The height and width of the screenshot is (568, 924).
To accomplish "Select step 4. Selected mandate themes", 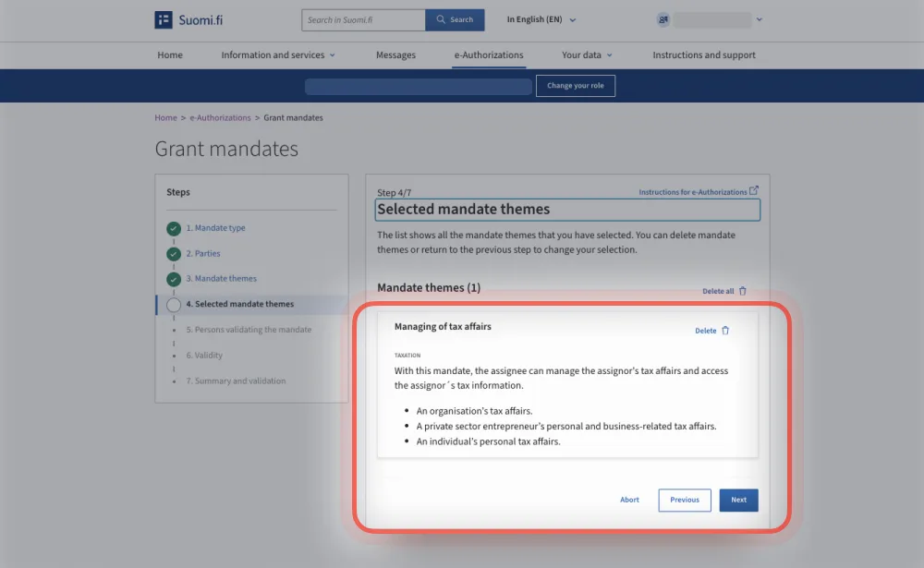I will click(x=240, y=304).
